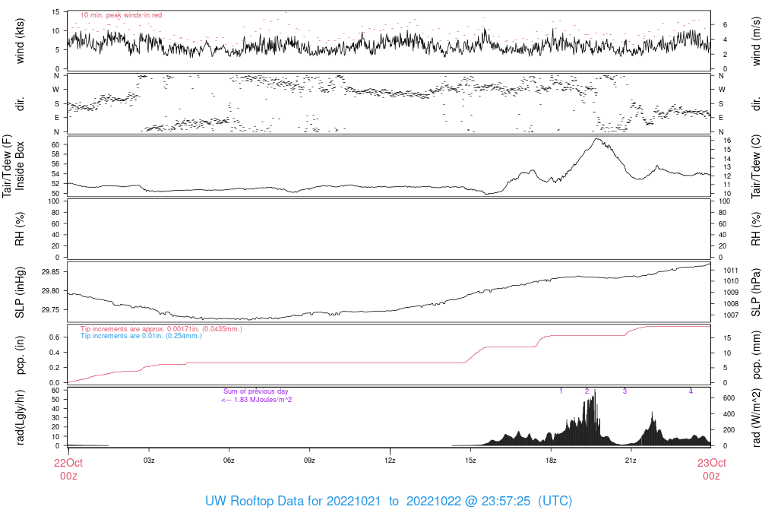Click the 1011 hPa tick value

pyautogui.click(x=730, y=271)
